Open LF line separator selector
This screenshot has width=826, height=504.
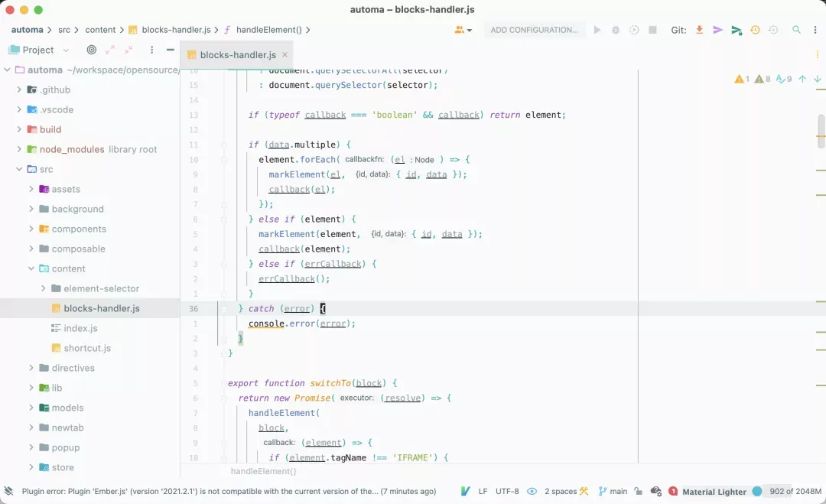(483, 491)
